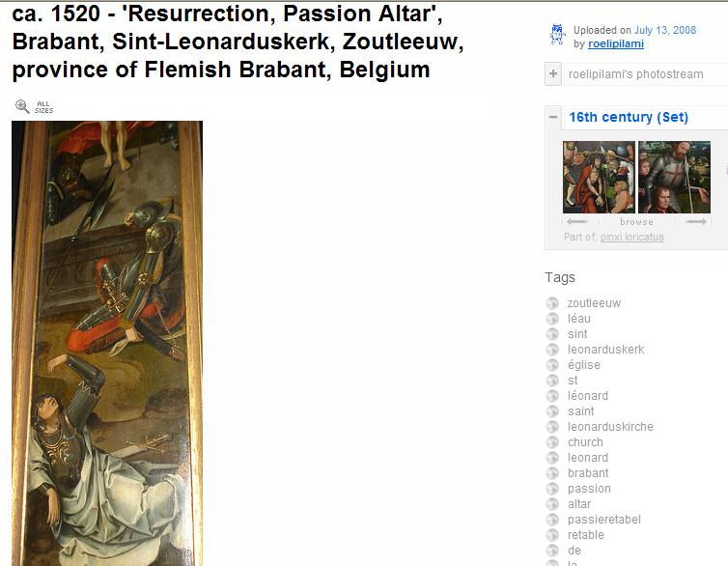The height and width of the screenshot is (566, 728).
Task: Click globe icon beside brabant tag
Action: (552, 473)
